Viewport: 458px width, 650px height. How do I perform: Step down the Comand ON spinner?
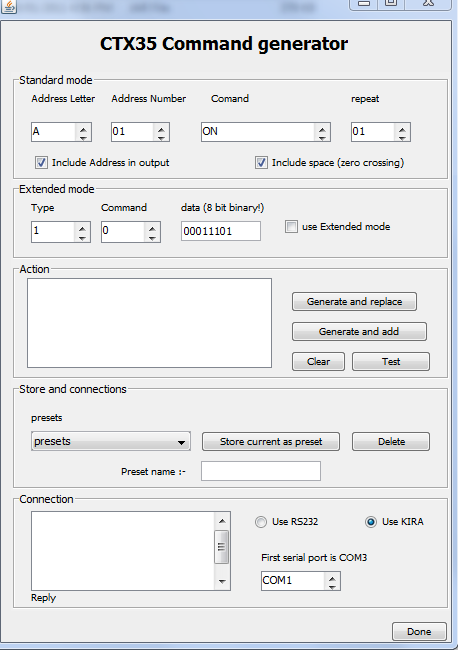(322, 137)
